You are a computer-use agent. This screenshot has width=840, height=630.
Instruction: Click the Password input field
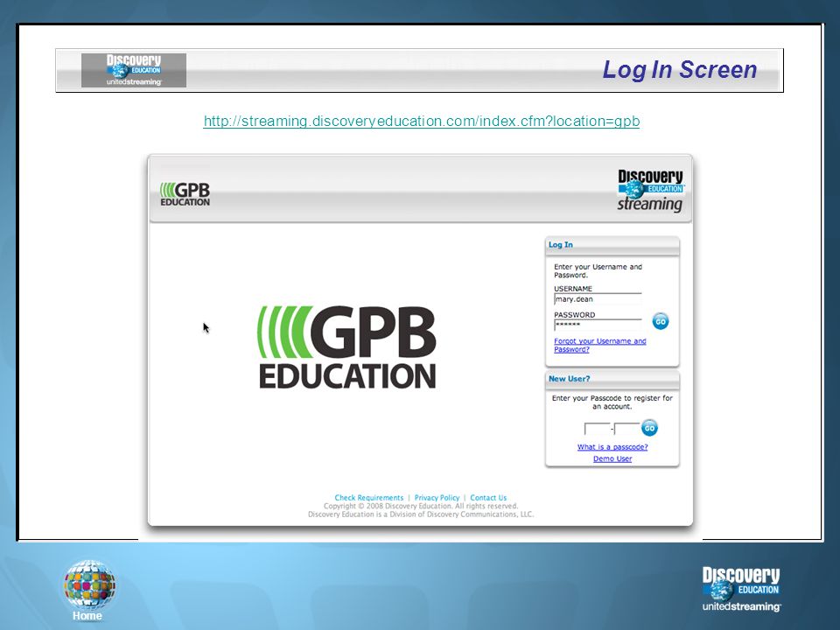598,325
